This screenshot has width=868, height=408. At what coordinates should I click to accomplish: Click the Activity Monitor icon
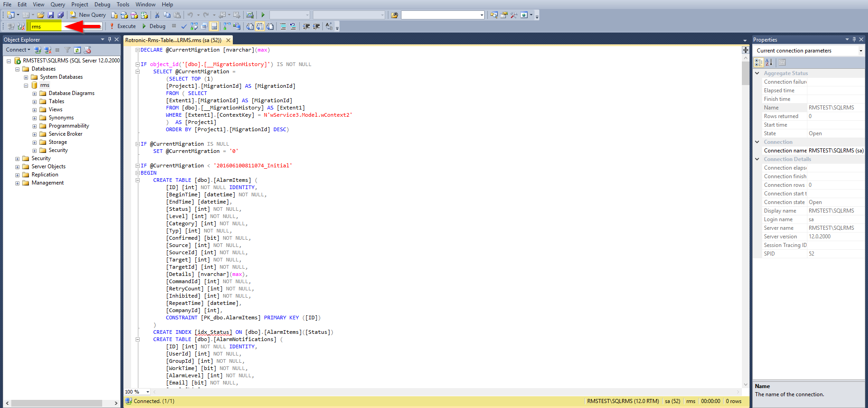point(250,15)
